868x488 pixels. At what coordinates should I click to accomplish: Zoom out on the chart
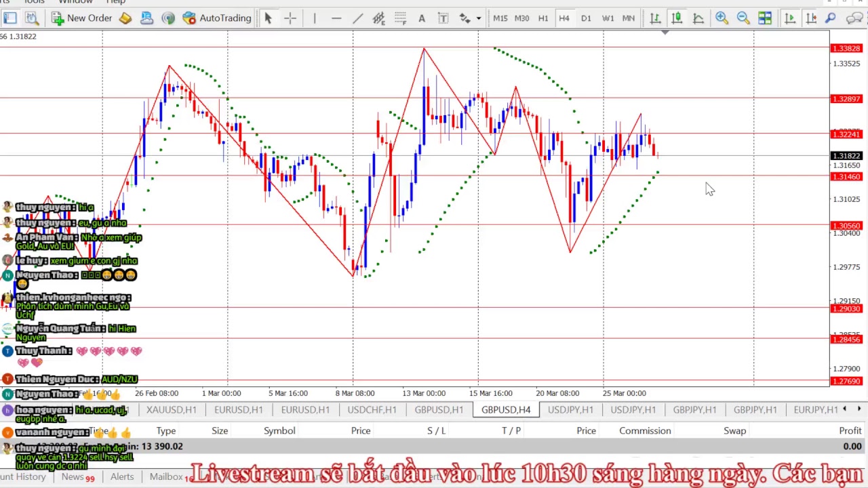[743, 18]
